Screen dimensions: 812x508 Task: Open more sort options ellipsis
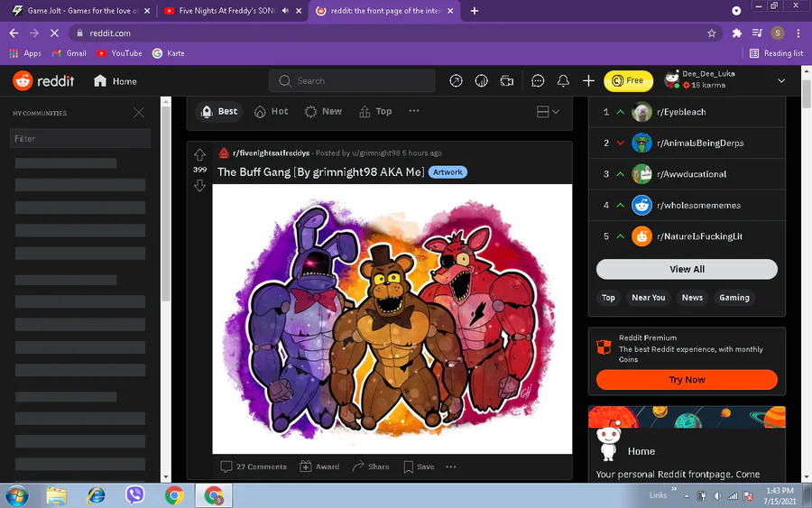pyautogui.click(x=414, y=111)
